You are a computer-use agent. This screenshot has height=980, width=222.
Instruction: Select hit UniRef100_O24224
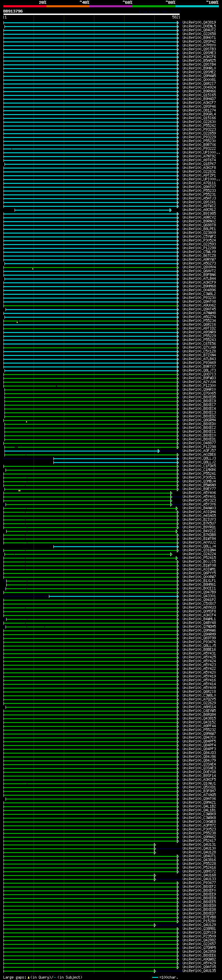(x=199, y=554)
